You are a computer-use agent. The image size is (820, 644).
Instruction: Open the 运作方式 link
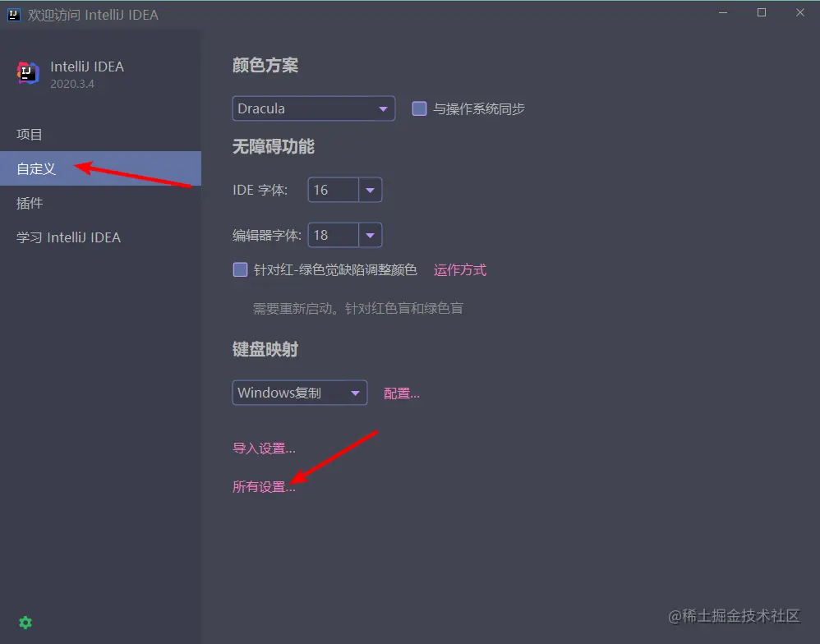coord(459,270)
